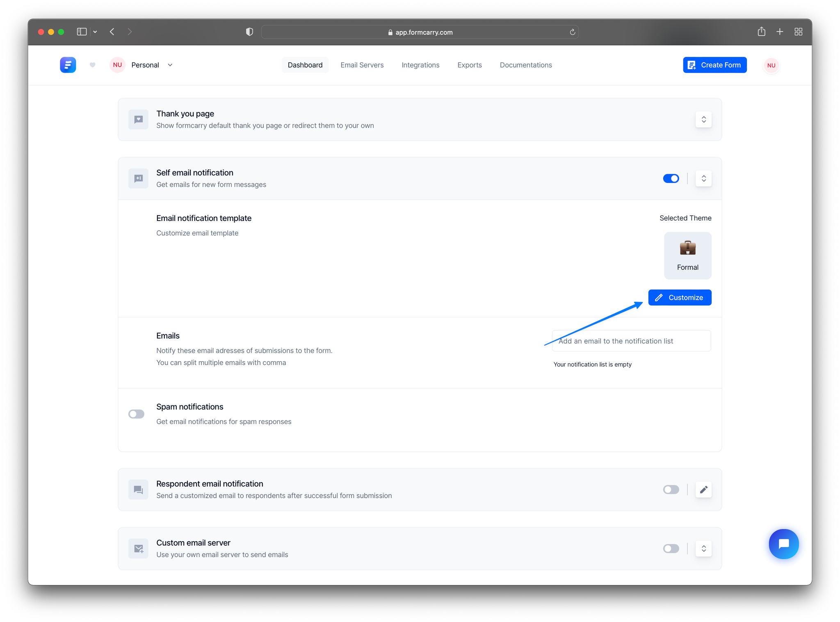The width and height of the screenshot is (840, 622).
Task: Reload the page with refresh icon
Action: pyautogui.click(x=572, y=32)
